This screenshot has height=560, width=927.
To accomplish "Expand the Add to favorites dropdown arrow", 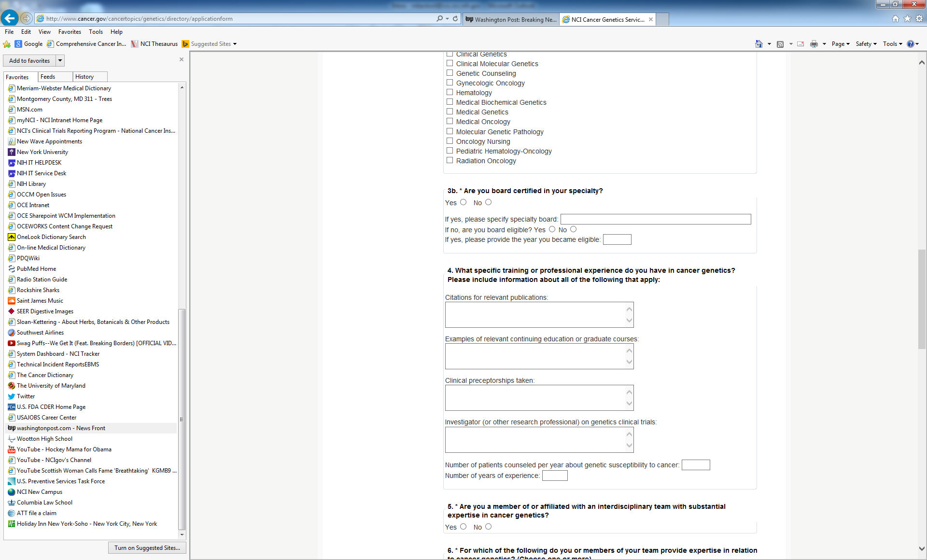I will (x=60, y=61).
